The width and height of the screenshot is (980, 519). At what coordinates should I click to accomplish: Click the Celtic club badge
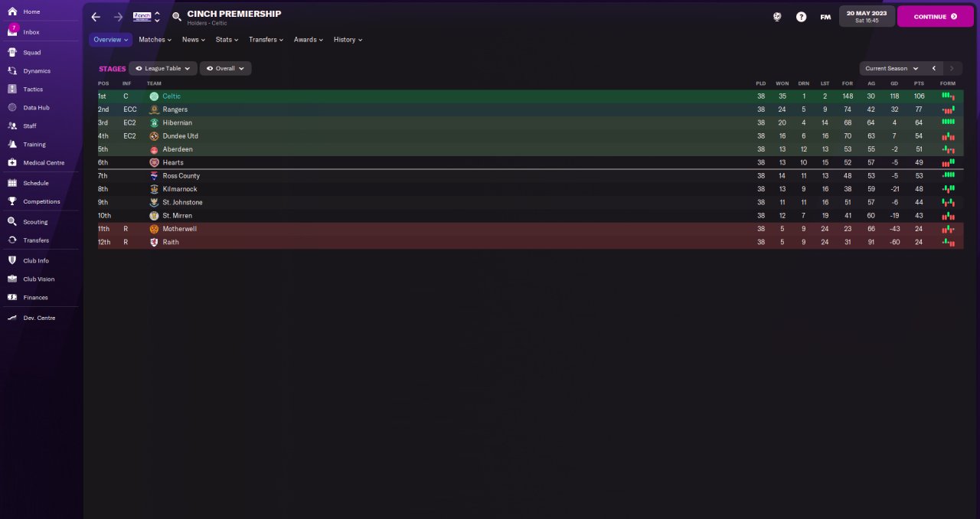(154, 96)
